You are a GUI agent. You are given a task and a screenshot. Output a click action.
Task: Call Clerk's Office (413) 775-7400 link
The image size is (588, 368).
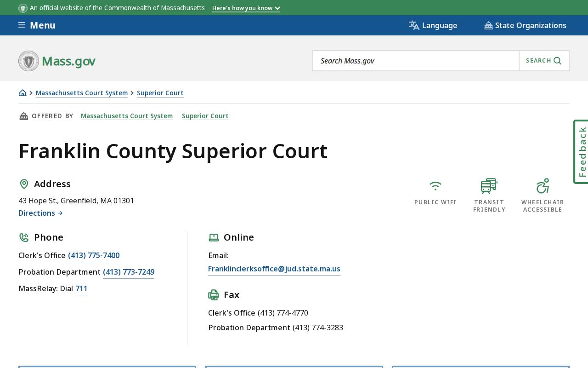[94, 256]
